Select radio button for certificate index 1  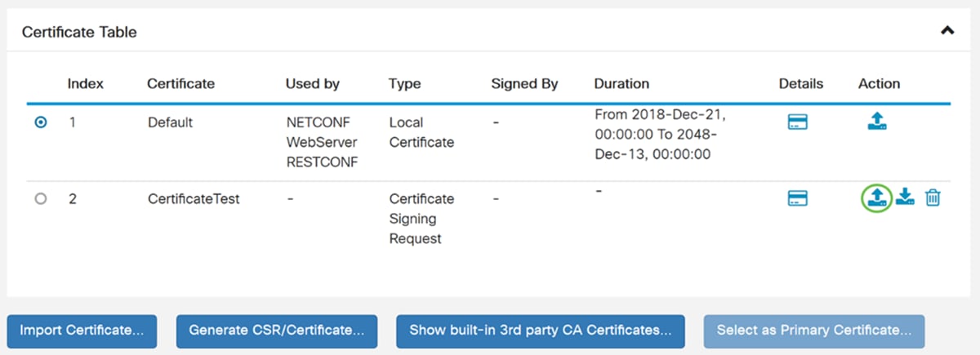click(x=41, y=122)
